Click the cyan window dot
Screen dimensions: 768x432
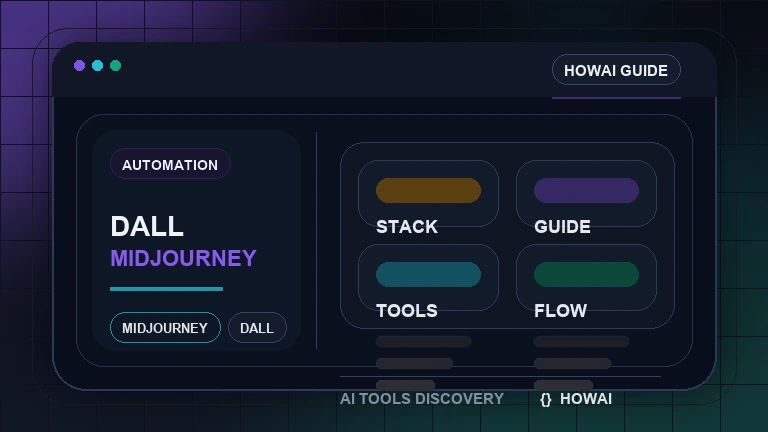97,66
